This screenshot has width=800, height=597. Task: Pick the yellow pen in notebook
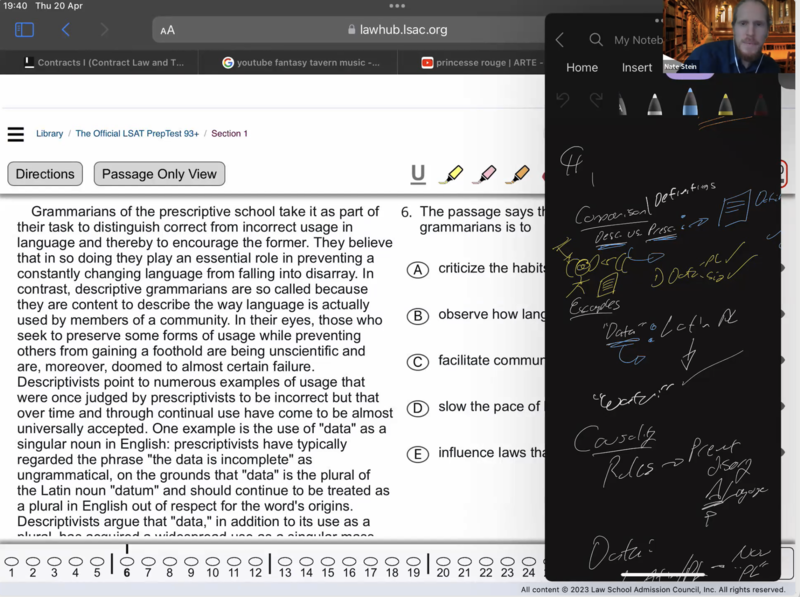click(x=725, y=103)
